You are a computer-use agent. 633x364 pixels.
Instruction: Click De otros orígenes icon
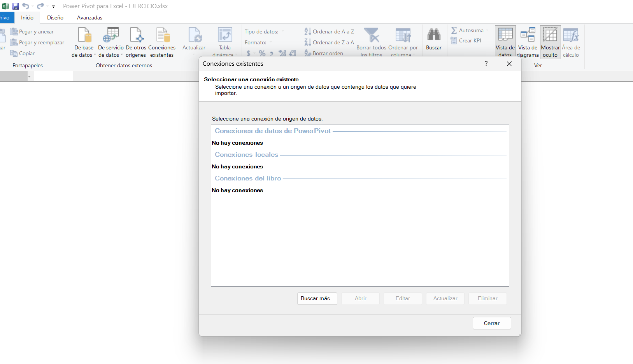(x=136, y=35)
